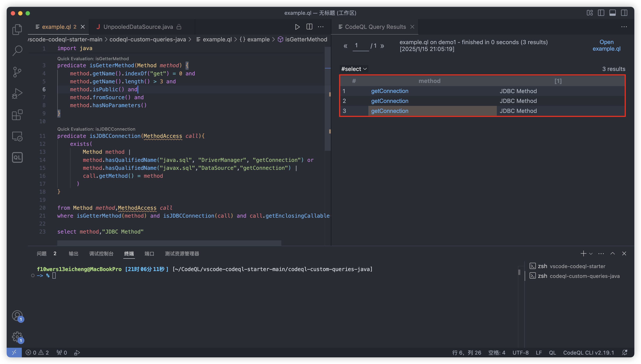The image size is (641, 364).
Task: Click Quick Evaluation: isJDBCConnection code lens
Action: tap(96, 129)
